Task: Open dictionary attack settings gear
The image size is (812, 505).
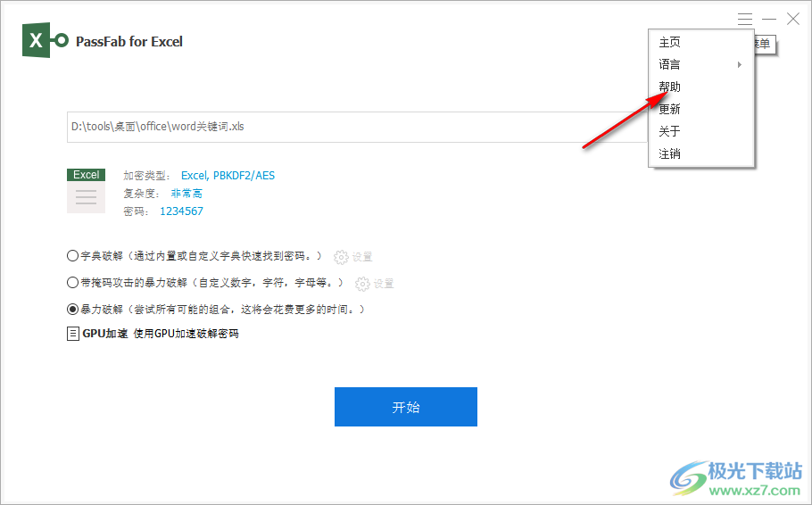Action: point(341,257)
